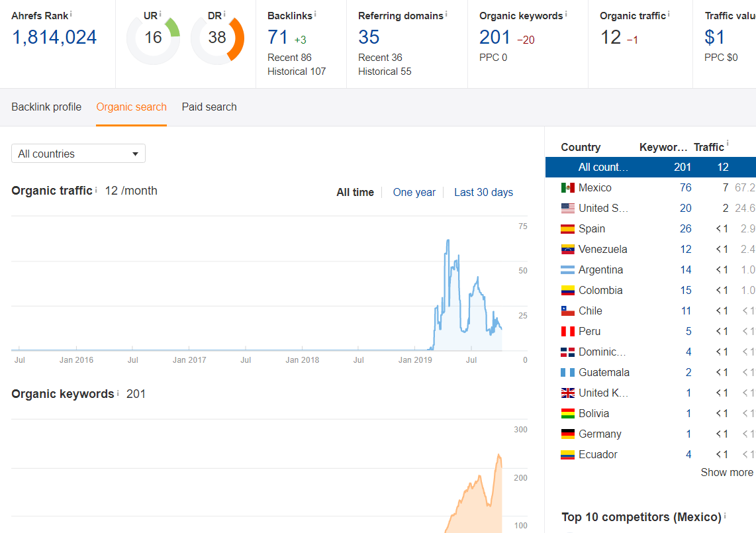Click the Dominican Republic flag icon

pyautogui.click(x=567, y=352)
